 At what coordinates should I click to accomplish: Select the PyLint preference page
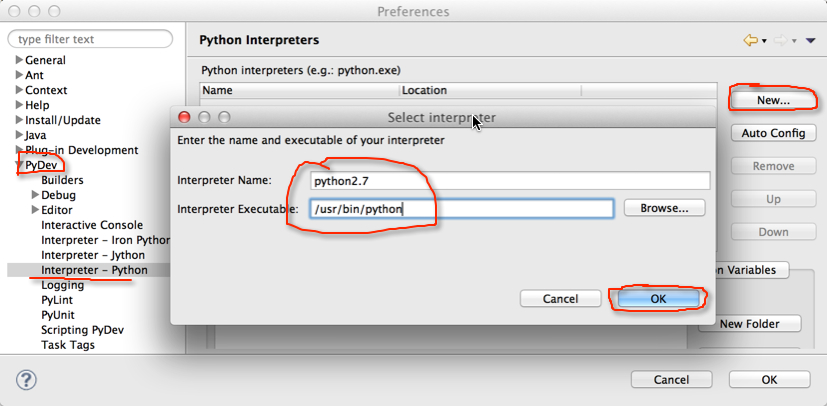57,300
